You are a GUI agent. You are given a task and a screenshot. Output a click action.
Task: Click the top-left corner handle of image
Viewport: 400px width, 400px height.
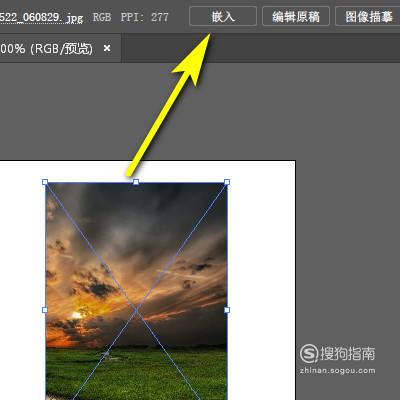(45, 182)
